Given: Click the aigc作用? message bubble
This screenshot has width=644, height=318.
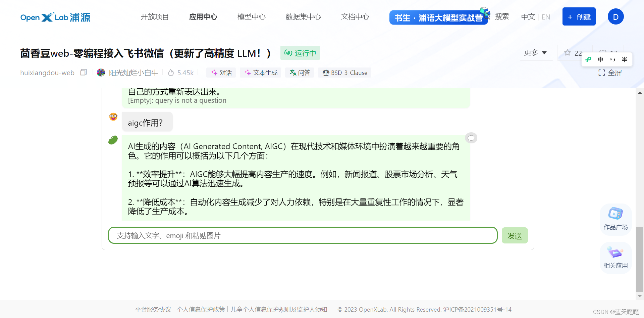Looking at the screenshot, I should (147, 122).
